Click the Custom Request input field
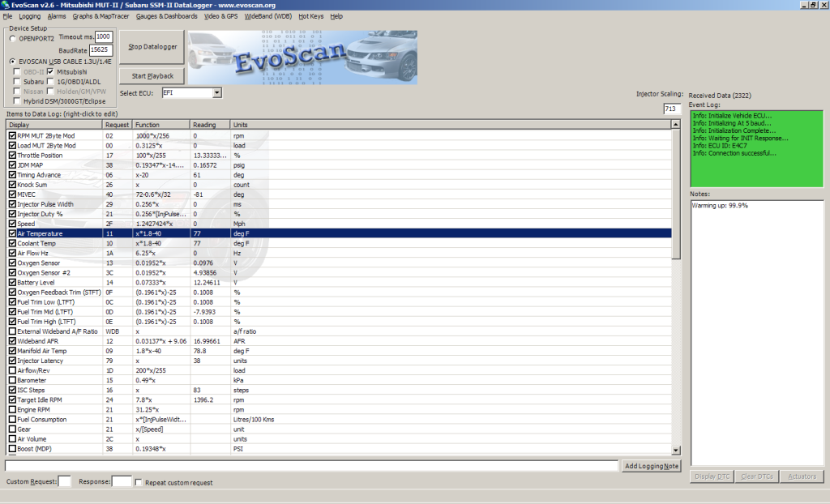The width and height of the screenshot is (830, 504). (x=65, y=482)
